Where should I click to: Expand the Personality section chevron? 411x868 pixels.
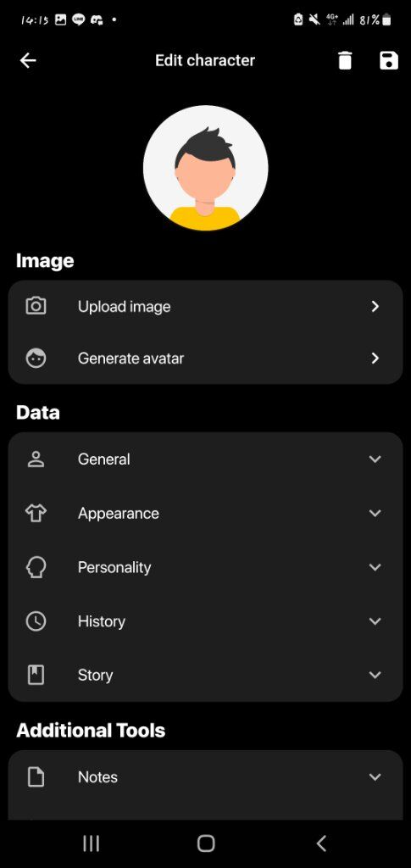point(375,567)
